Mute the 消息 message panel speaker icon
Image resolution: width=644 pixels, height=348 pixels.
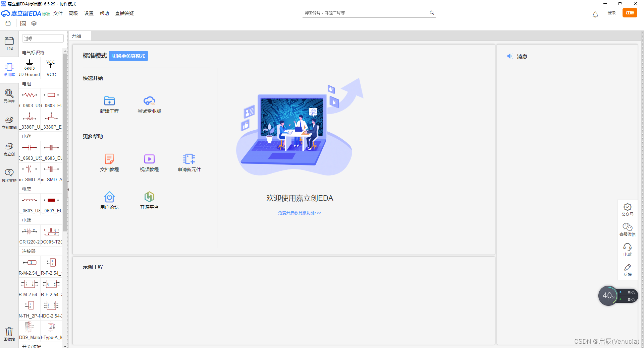(x=510, y=56)
